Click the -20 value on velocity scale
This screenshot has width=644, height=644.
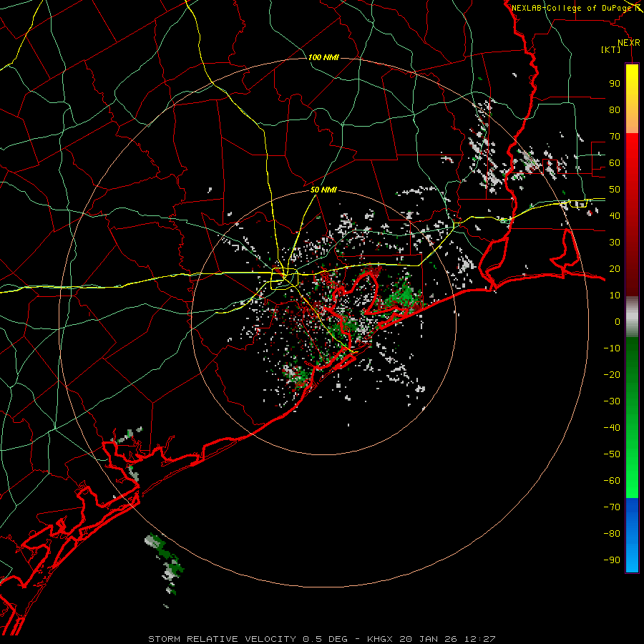612,374
